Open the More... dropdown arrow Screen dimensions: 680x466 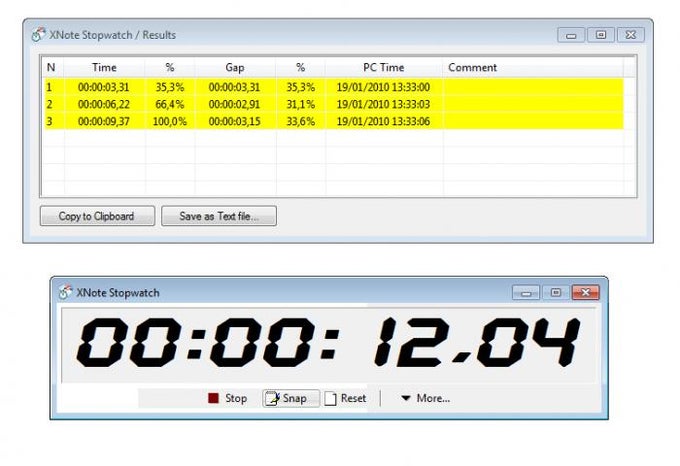pyautogui.click(x=405, y=398)
